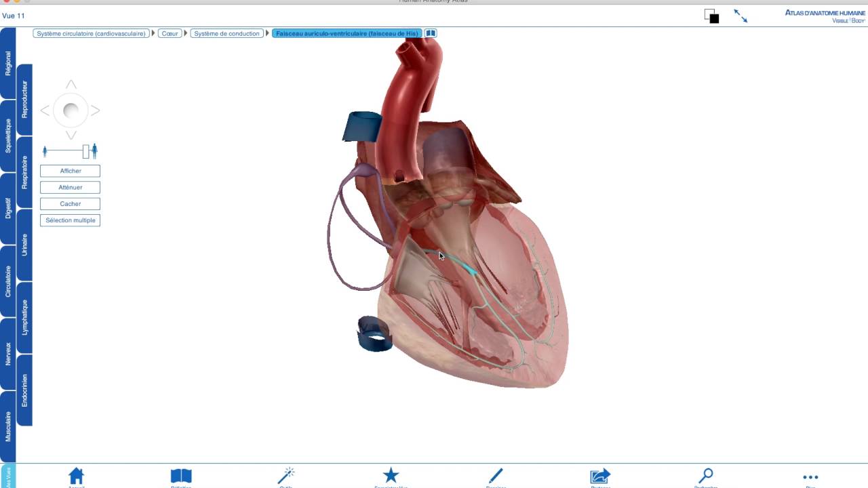
Task: Rotate the model up with the top arrow
Action: tap(71, 85)
